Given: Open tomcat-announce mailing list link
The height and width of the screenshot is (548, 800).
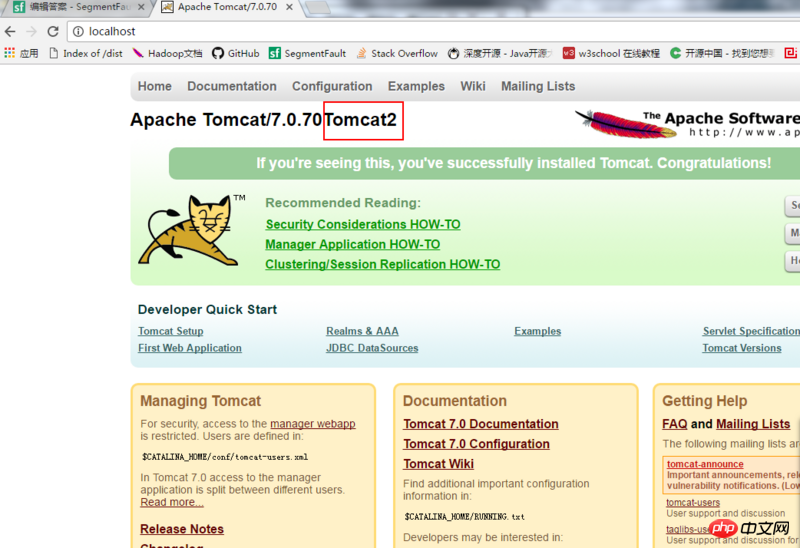Looking at the screenshot, I should 705,464.
